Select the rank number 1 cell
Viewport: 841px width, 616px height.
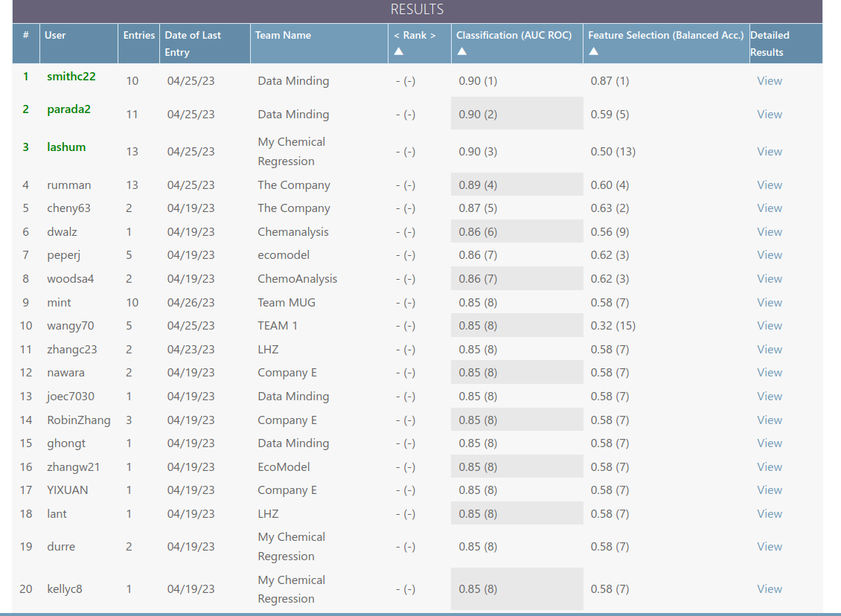tap(25, 76)
